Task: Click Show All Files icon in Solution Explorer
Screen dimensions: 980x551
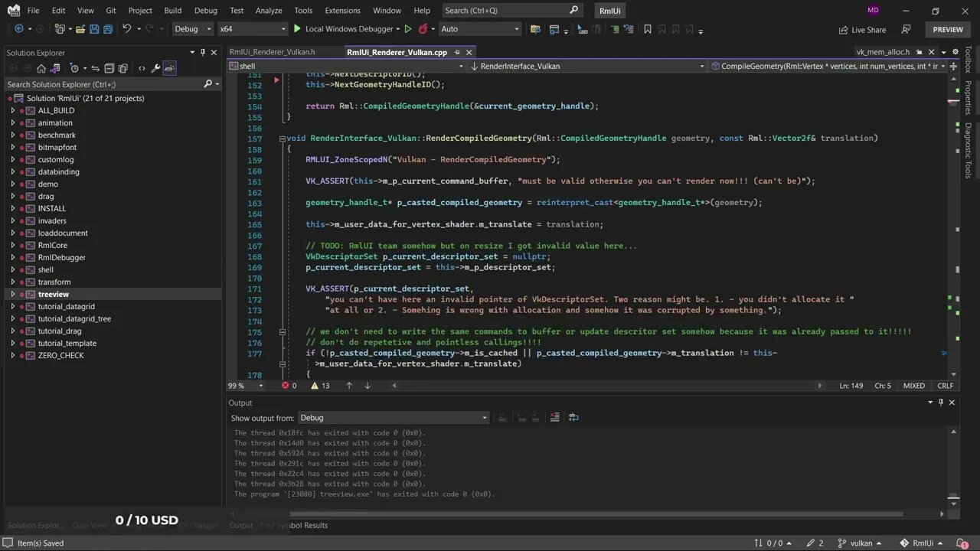Action: [123, 68]
